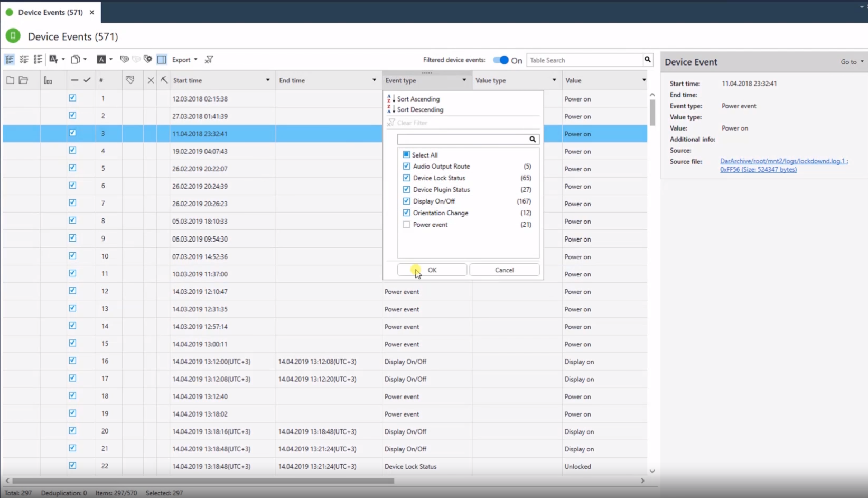Click the open folder column header icon

(x=23, y=80)
